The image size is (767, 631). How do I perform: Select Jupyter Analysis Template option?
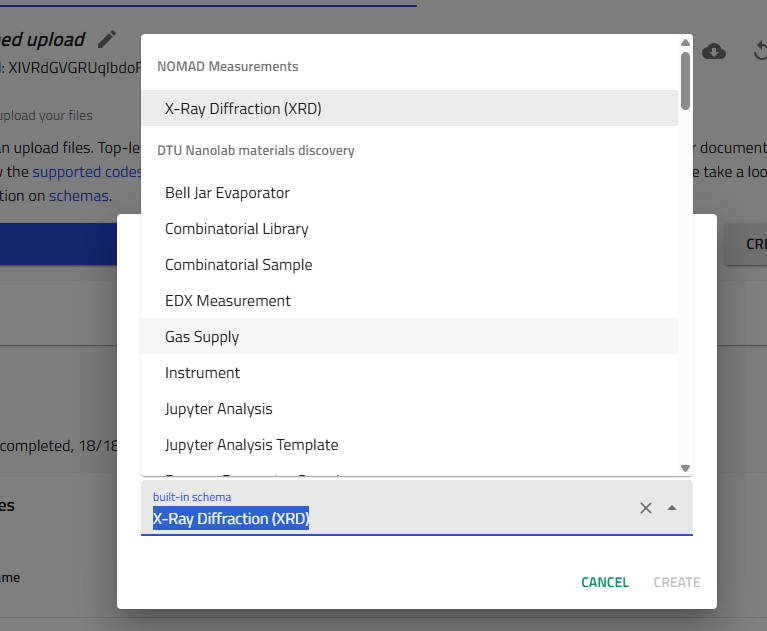click(409, 445)
